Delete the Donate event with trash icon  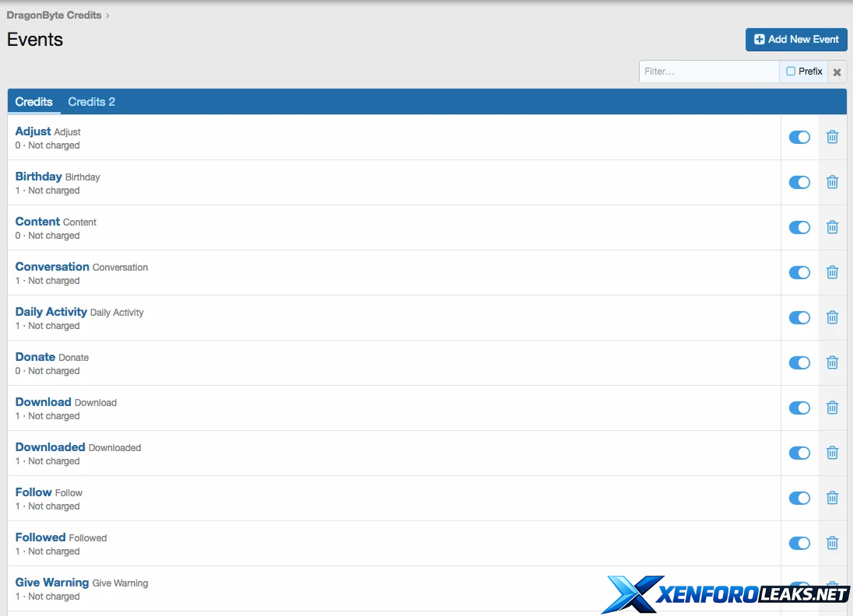(832, 362)
